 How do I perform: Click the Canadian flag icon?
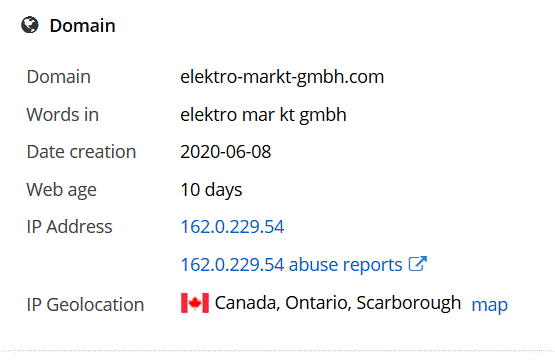pyautogui.click(x=195, y=303)
